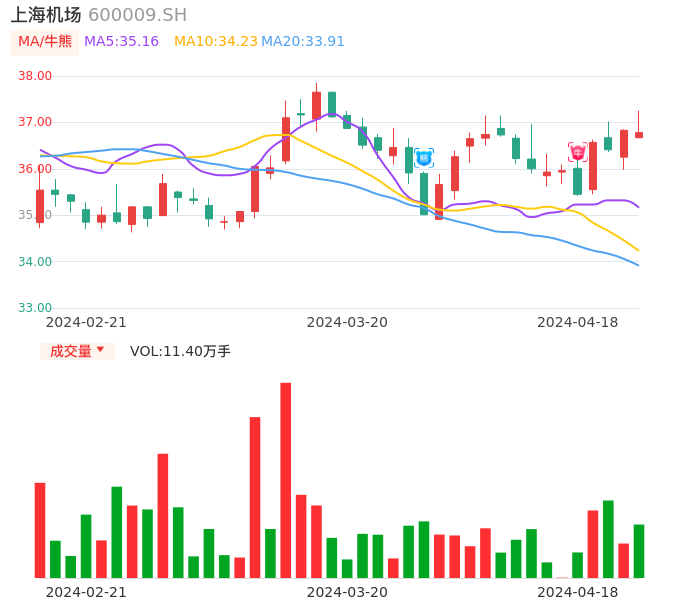Click the 33.00 price axis label
The width and height of the screenshot is (686, 606).
35,308
